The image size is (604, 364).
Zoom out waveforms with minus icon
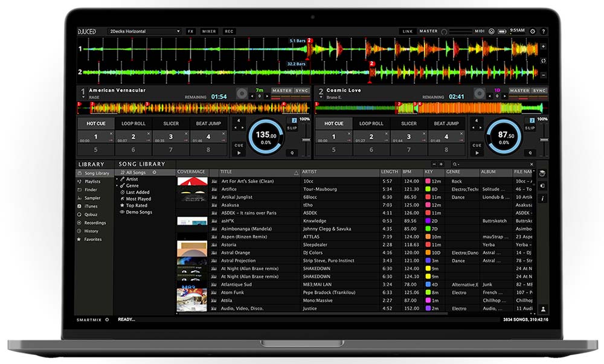543,75
